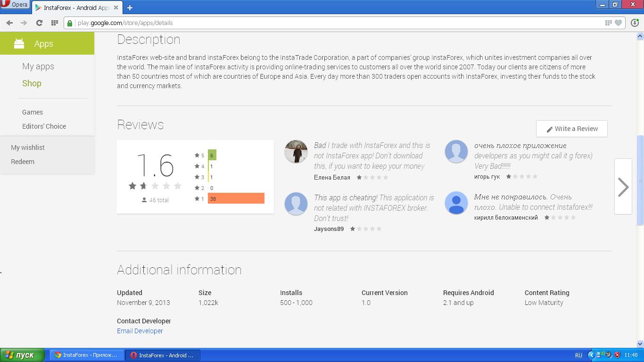
Task: Click the network connection tray icon
Action: tap(600, 355)
